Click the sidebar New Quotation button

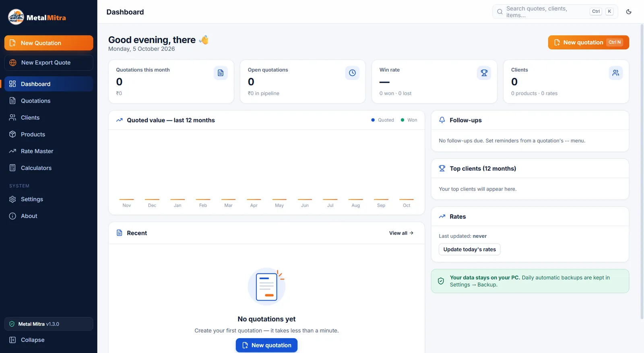49,43
